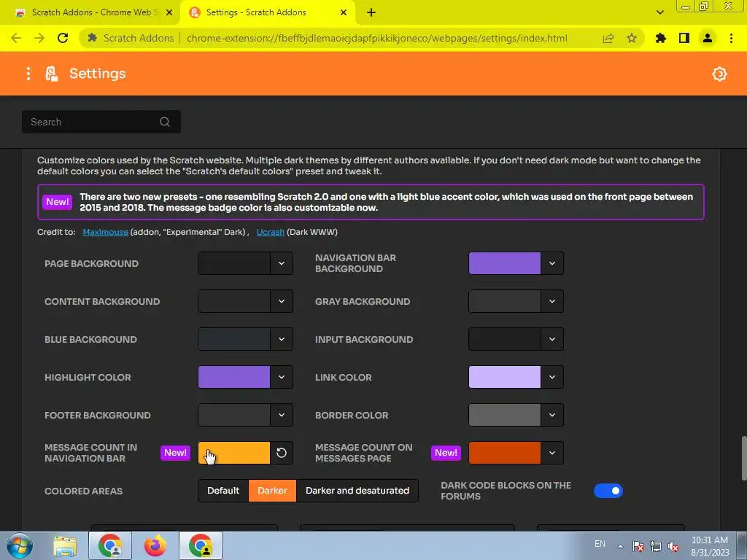747x560 pixels.
Task: Open Firefox from taskbar
Action: [x=155, y=545]
